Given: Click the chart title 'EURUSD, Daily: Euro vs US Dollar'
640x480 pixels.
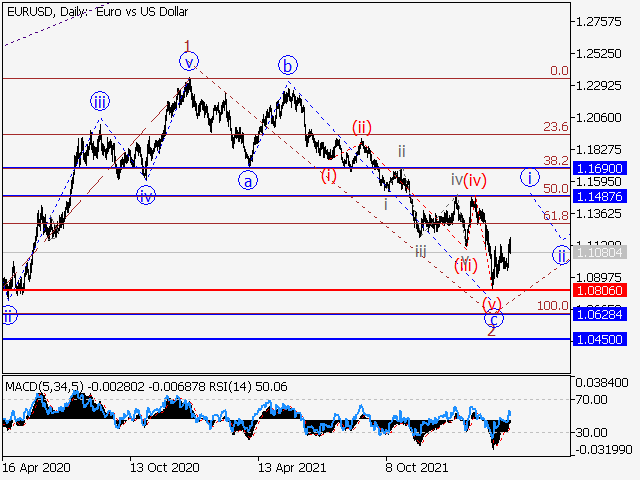Looking at the screenshot, I should (x=98, y=12).
